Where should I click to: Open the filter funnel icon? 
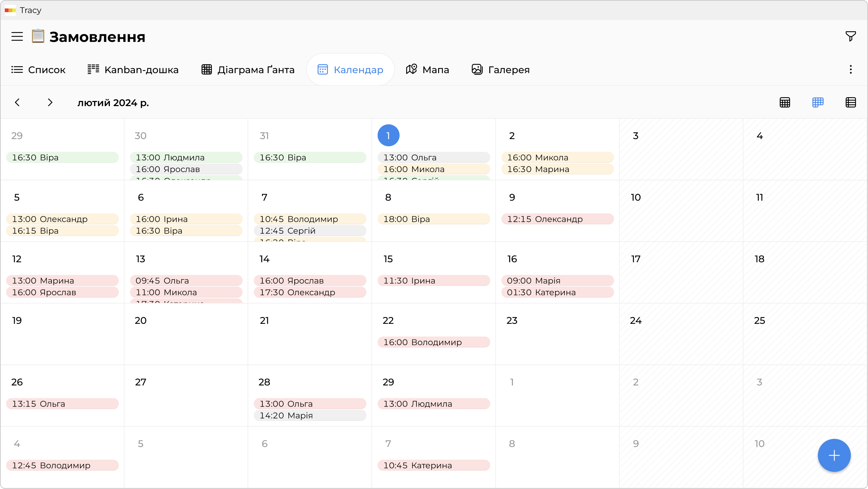point(850,36)
